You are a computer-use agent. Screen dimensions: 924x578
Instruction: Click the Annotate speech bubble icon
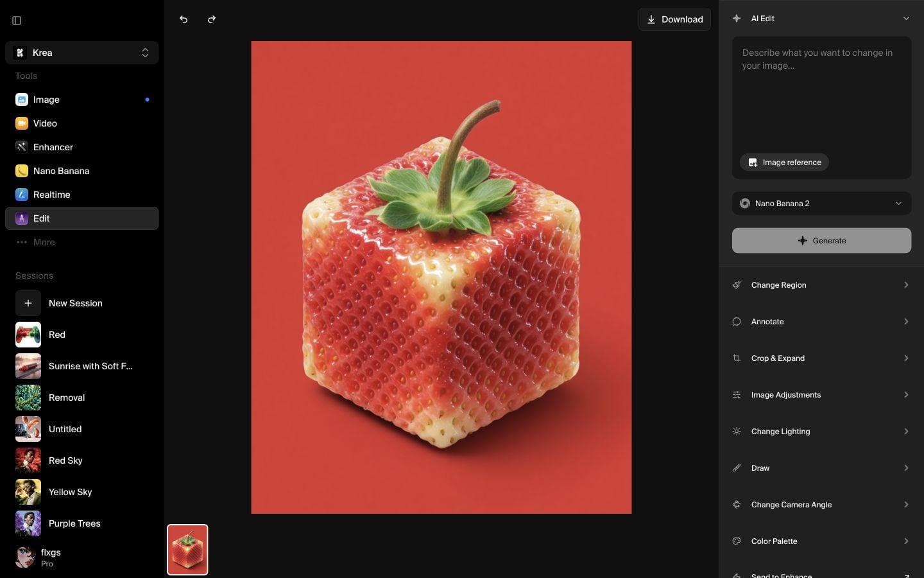pyautogui.click(x=737, y=322)
